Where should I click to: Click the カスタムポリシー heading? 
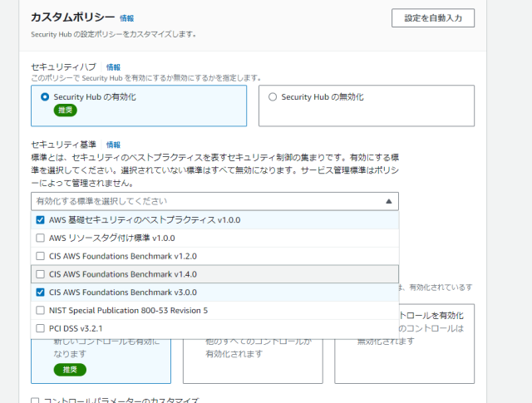click(x=73, y=17)
